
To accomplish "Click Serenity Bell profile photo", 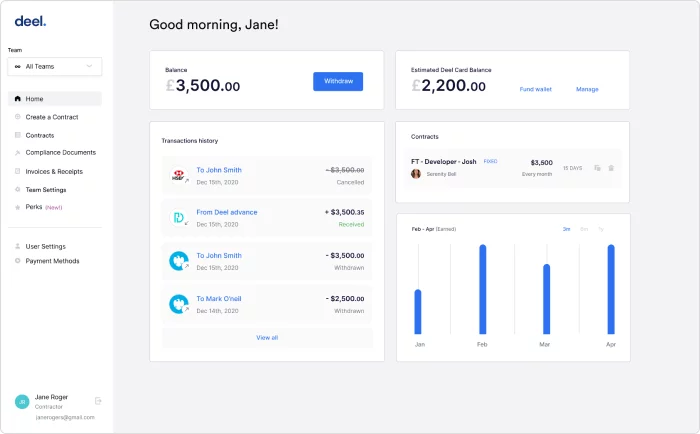I will 416,174.
